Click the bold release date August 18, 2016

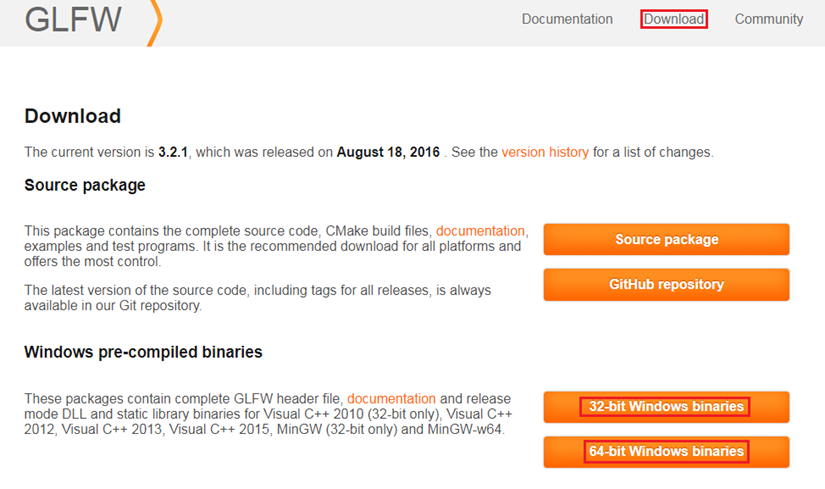[x=388, y=152]
